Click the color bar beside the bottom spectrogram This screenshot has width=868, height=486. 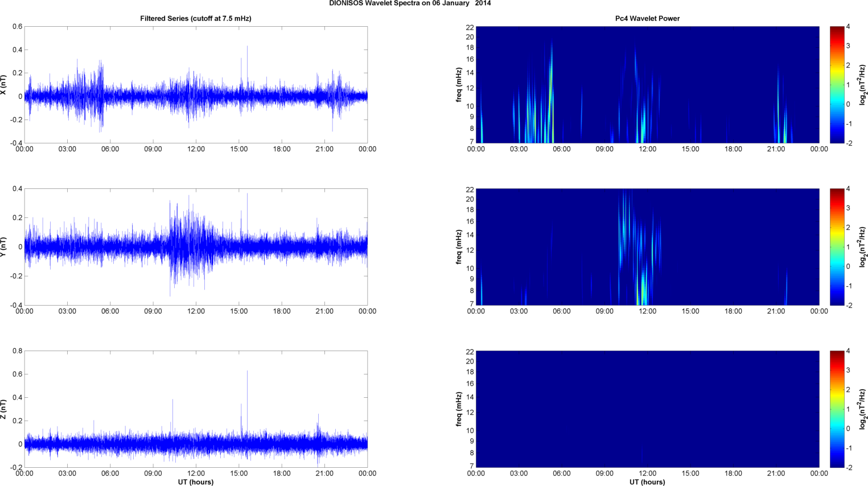837,409
